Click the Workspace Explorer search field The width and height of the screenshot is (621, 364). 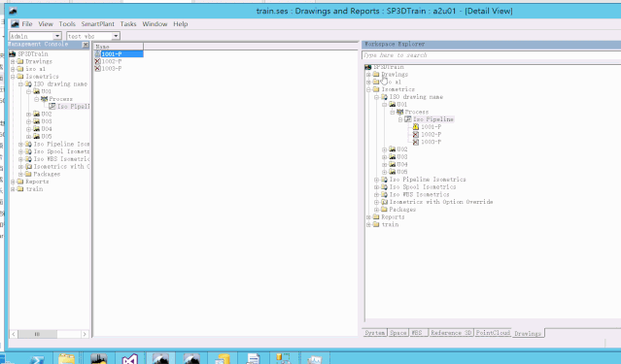pos(491,55)
